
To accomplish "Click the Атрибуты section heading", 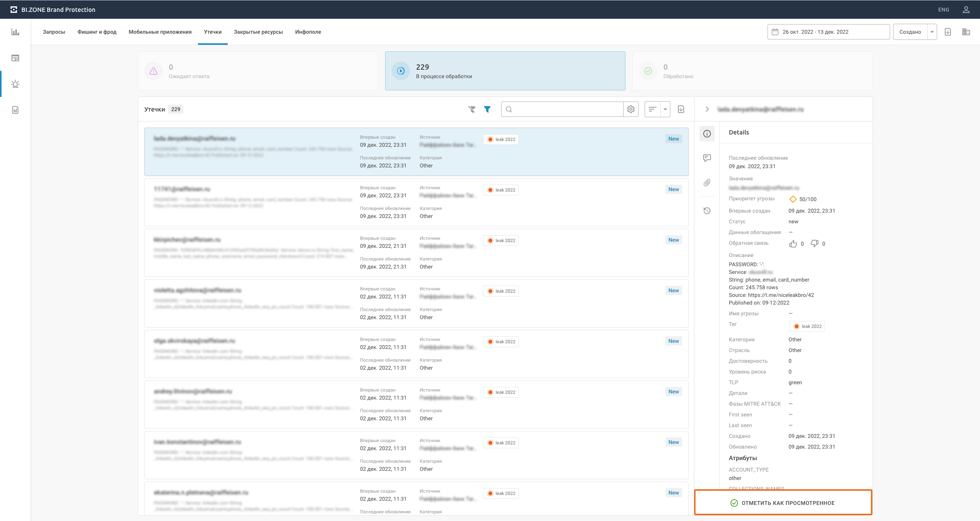I will 743,458.
